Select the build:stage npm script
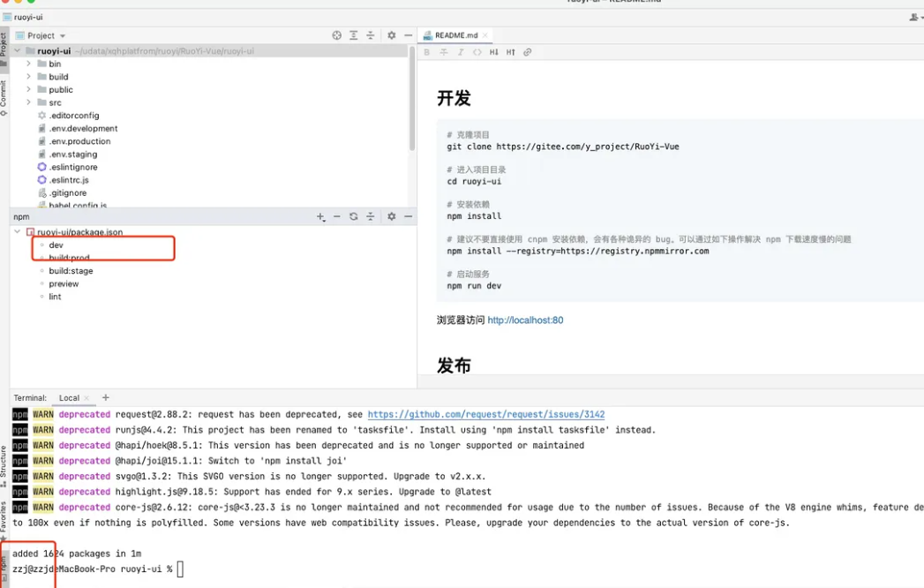The image size is (924, 588). click(x=71, y=271)
